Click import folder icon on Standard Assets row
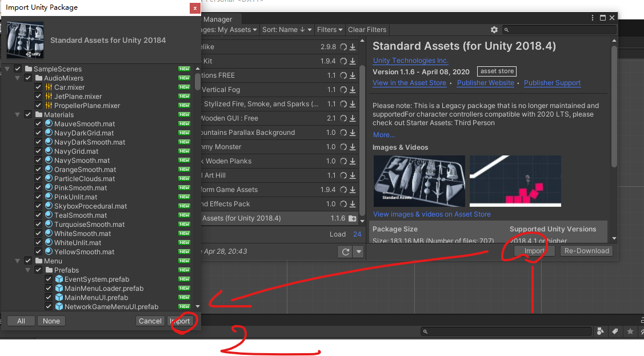This screenshot has width=644, height=356. 353,218
